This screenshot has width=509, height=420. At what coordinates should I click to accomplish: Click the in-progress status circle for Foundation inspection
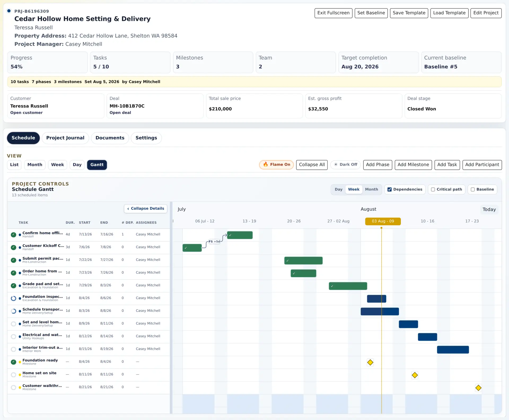click(x=14, y=298)
